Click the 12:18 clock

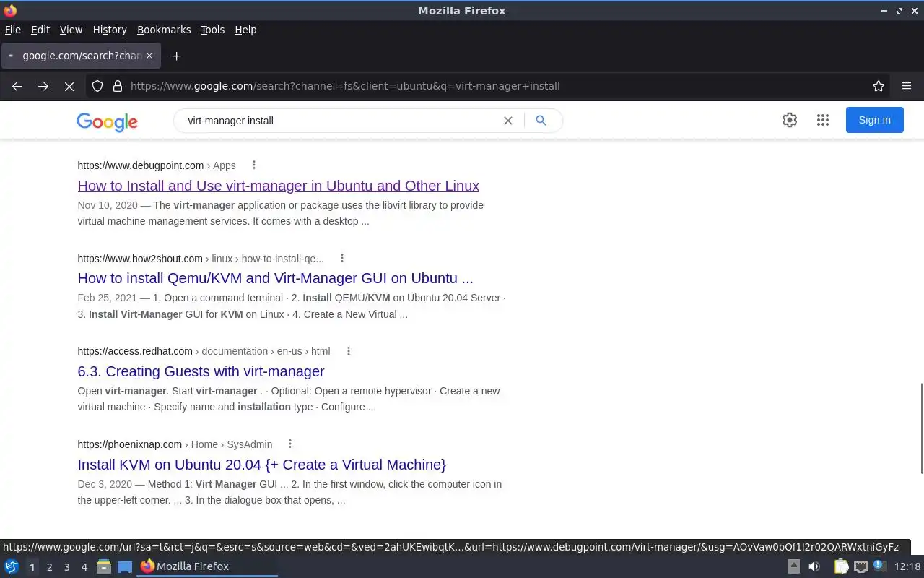click(x=907, y=566)
